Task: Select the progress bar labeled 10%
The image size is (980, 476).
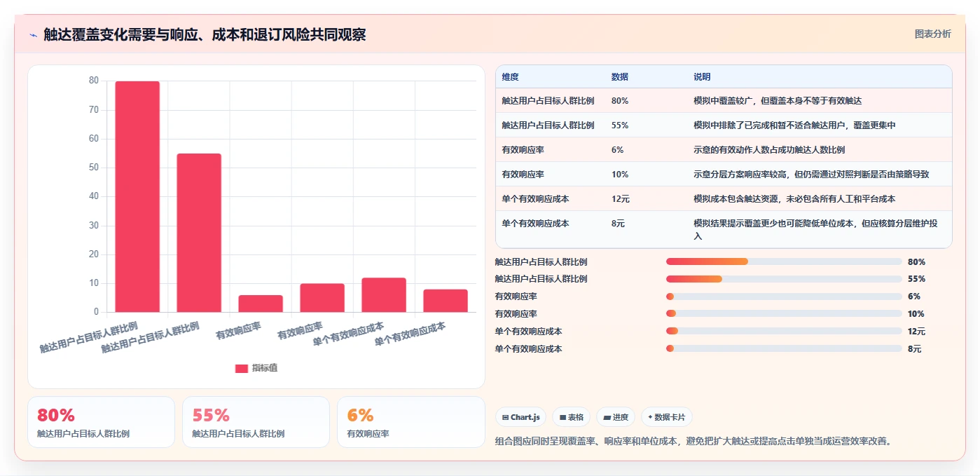Action: pos(784,313)
